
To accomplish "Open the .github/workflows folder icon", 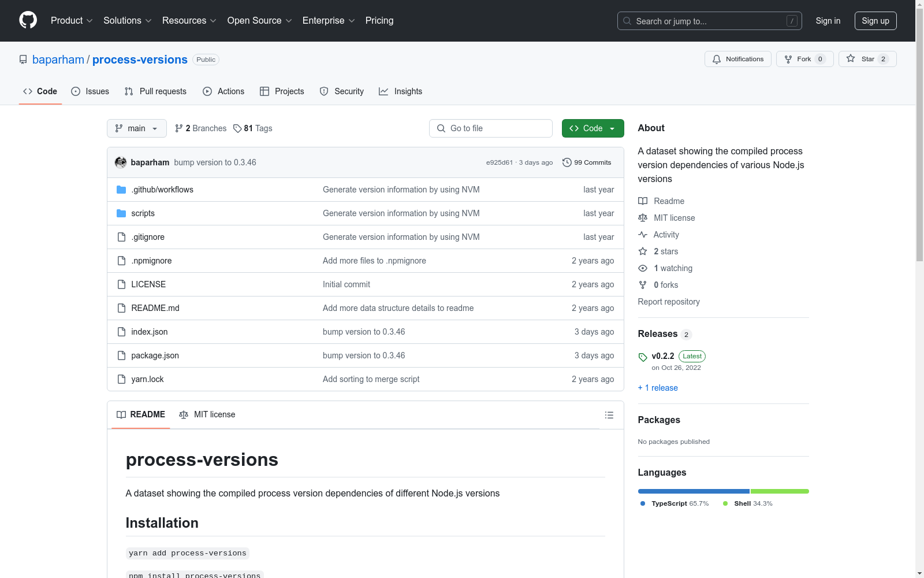I will pyautogui.click(x=121, y=190).
